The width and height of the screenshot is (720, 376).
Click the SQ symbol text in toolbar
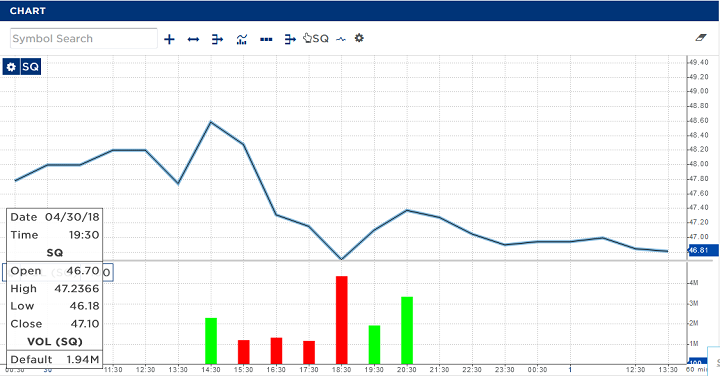pos(321,39)
